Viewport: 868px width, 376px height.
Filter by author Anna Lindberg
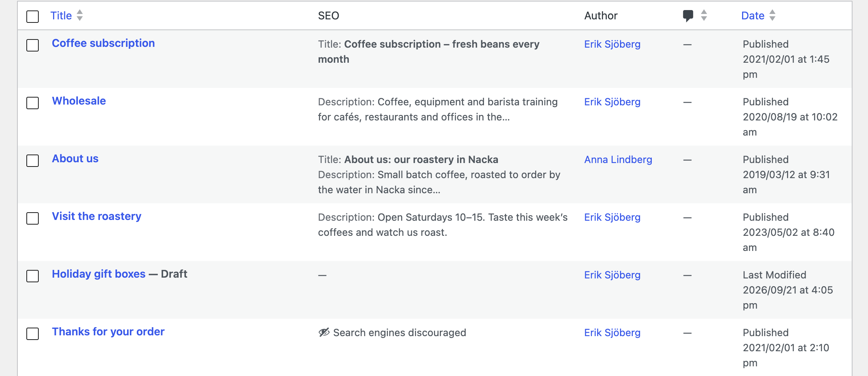pyautogui.click(x=618, y=160)
